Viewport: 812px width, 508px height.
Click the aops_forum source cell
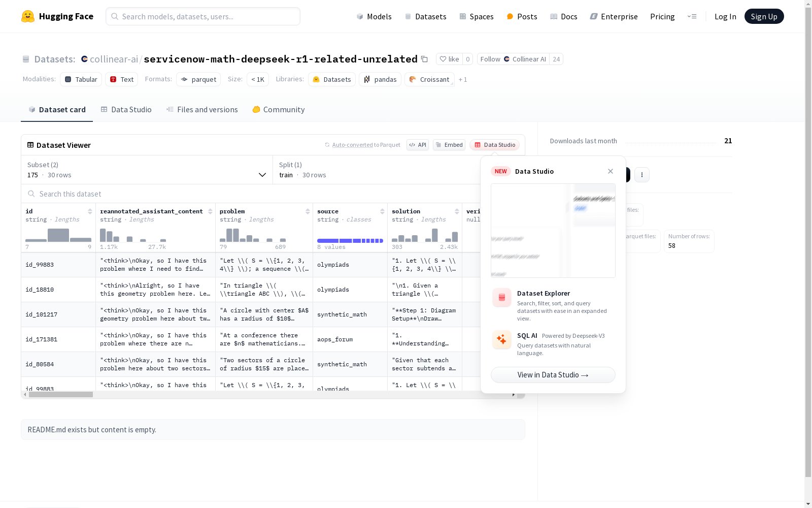(x=350, y=339)
